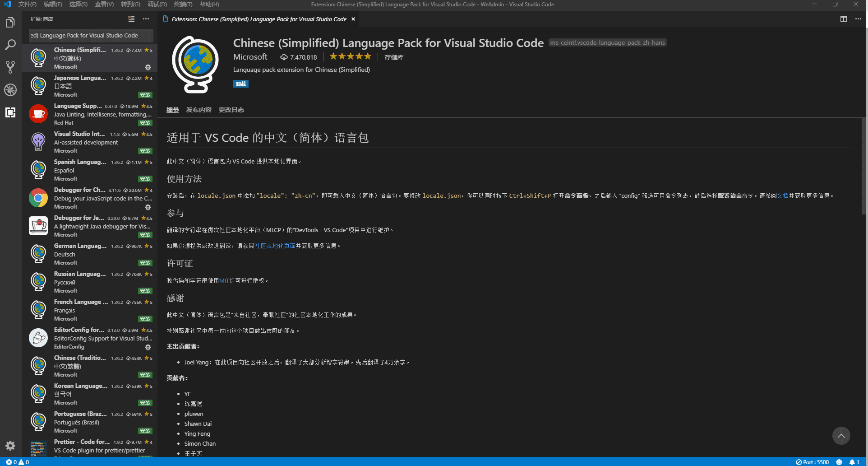This screenshot has width=868, height=466.
Task: Open the Search view icon
Action: 10,45
